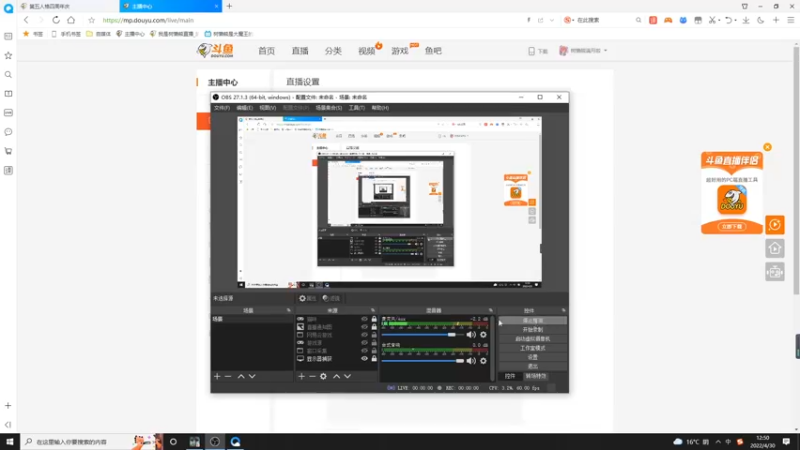Click the game controller icon in browser toolbar
This screenshot has height=450, width=800.
[668, 20]
